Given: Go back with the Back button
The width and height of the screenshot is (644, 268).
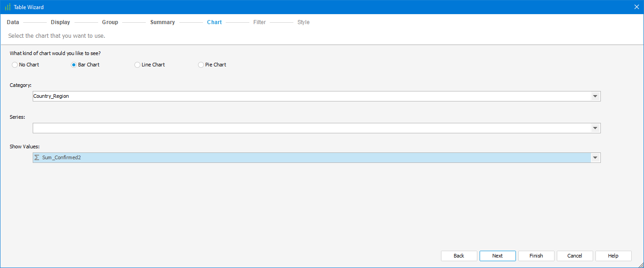Looking at the screenshot, I should pyautogui.click(x=459, y=256).
